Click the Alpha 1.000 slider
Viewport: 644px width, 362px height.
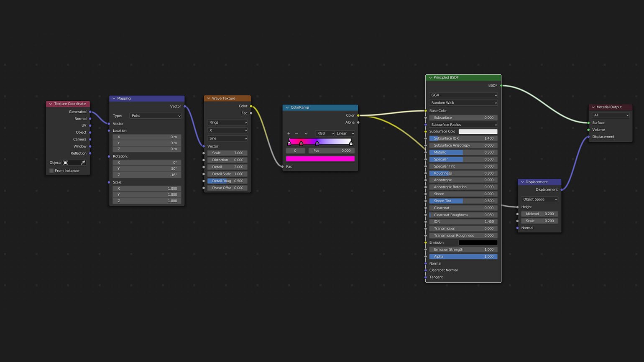coord(463,256)
